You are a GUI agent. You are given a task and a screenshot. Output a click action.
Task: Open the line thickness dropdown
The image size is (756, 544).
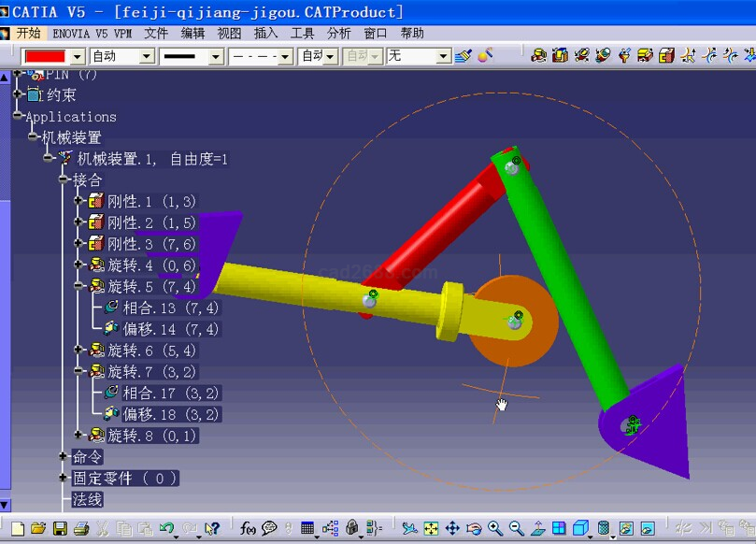(x=216, y=56)
